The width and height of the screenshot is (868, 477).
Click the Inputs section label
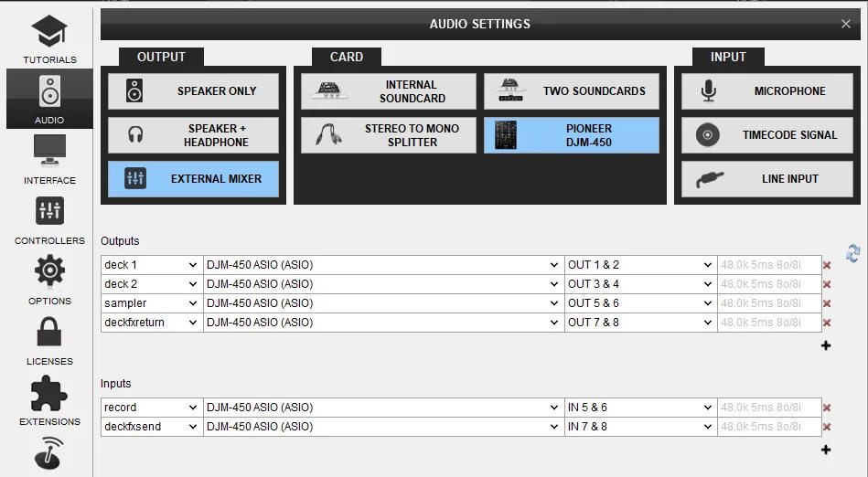pyautogui.click(x=115, y=384)
